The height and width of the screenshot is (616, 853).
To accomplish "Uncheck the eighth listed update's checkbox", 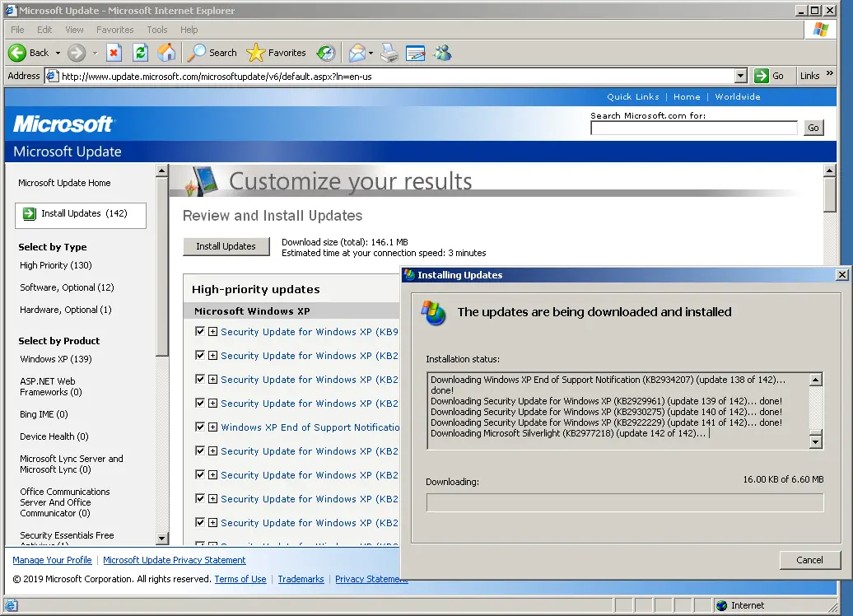I will click(199, 499).
